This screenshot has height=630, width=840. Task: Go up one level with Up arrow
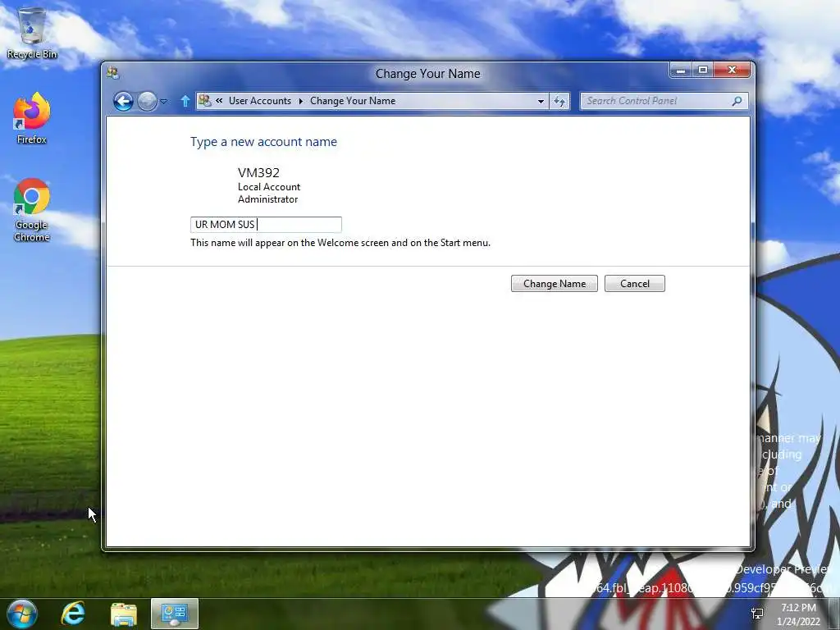185,101
